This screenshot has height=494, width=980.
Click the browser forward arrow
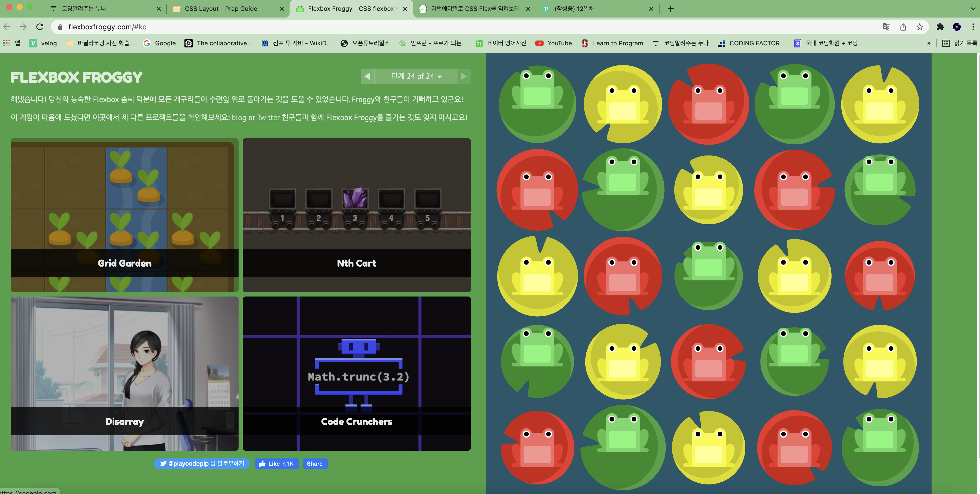(x=23, y=27)
